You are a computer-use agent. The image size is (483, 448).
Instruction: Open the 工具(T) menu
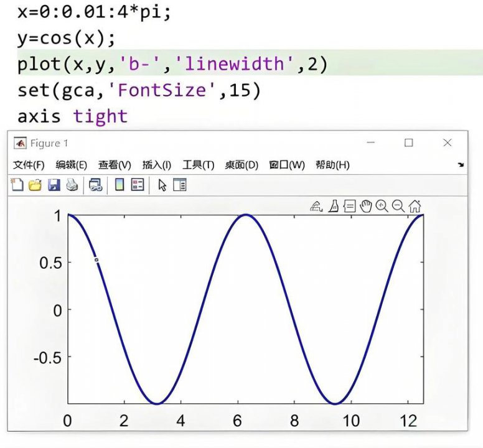(x=199, y=165)
